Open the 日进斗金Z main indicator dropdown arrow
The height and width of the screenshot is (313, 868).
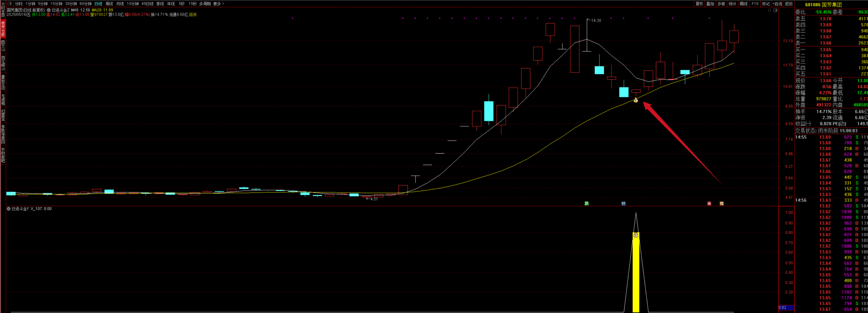(x=49, y=10)
